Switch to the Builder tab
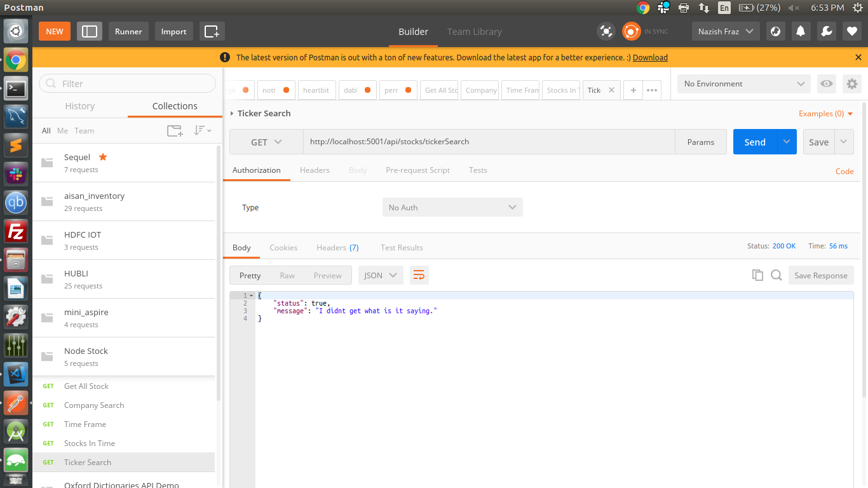 point(413,32)
